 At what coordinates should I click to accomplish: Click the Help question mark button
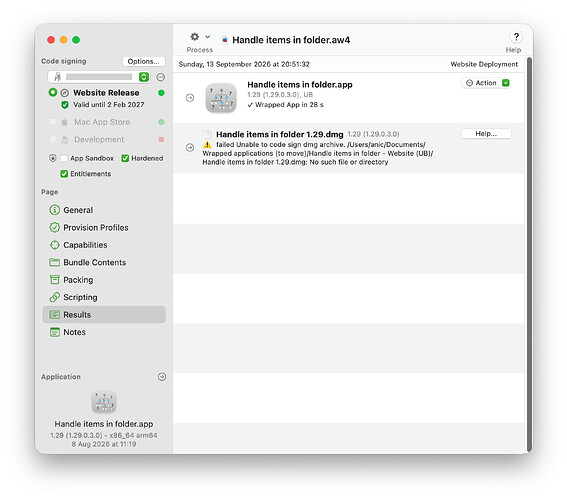pyautogui.click(x=516, y=37)
